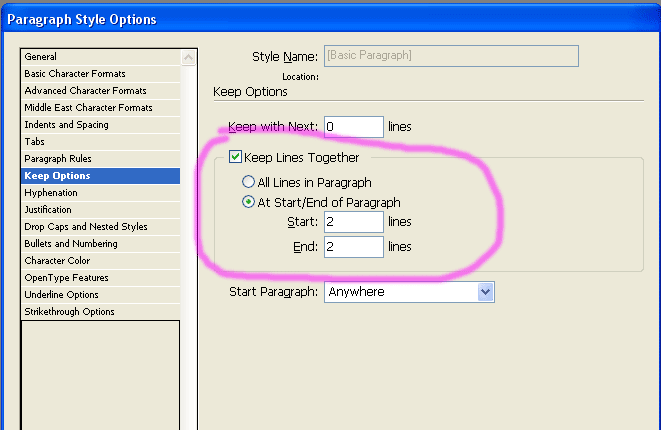Open the Start Paragraph dropdown
This screenshot has width=661, height=430.
pos(409,292)
